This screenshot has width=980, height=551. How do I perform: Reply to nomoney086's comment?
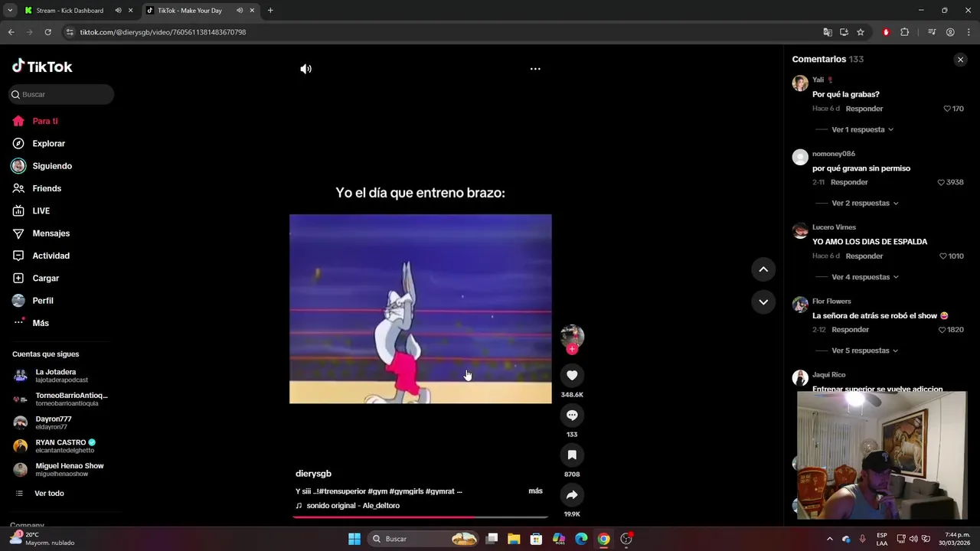[849, 182]
